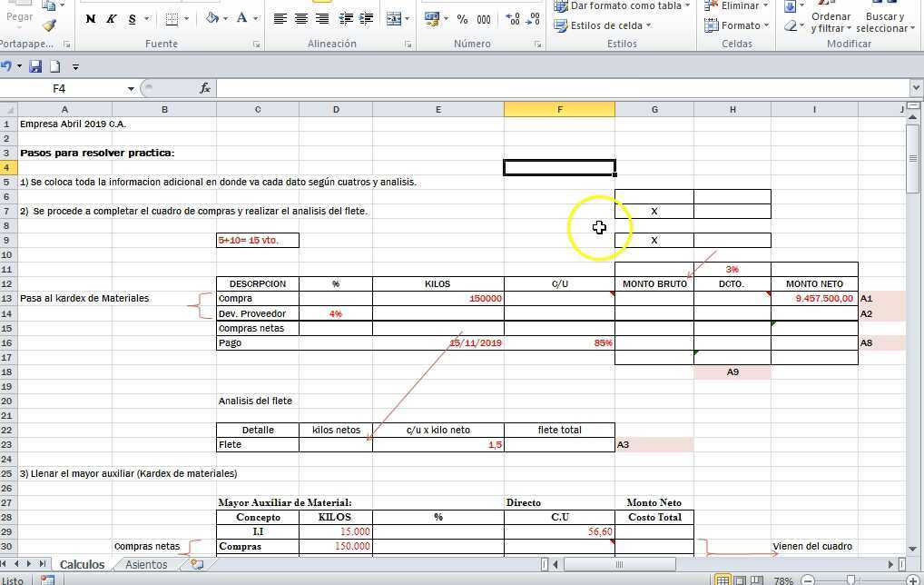Increase decimal places
Viewport: 924px width, 585px height.
pyautogui.click(x=513, y=19)
